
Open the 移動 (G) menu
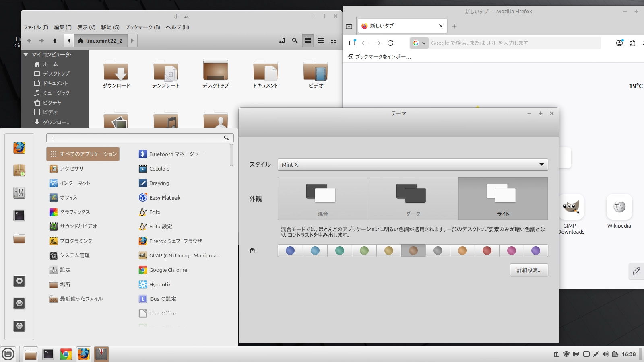(x=110, y=27)
